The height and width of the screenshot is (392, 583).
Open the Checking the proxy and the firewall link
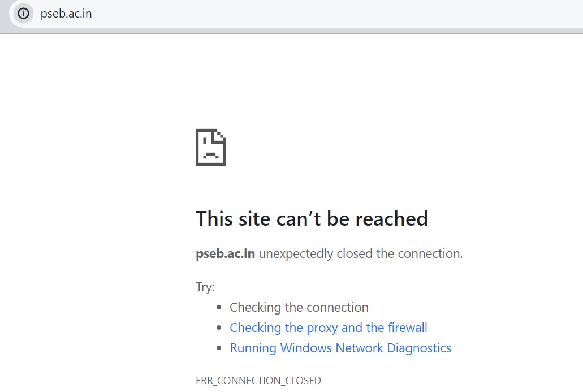[x=328, y=328]
